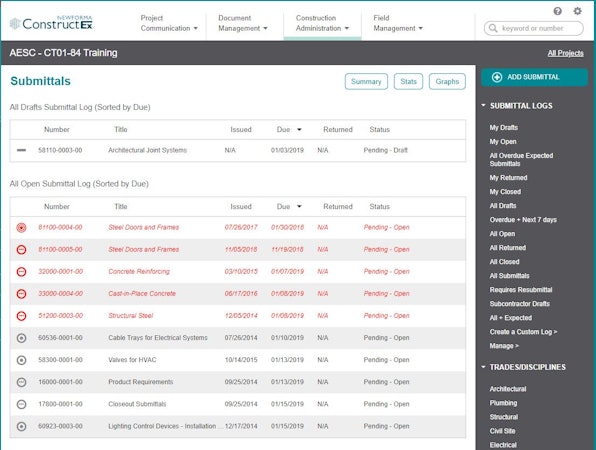Screen dimensions: 596x450
Task: Follow the All Projects link
Action: [565, 53]
